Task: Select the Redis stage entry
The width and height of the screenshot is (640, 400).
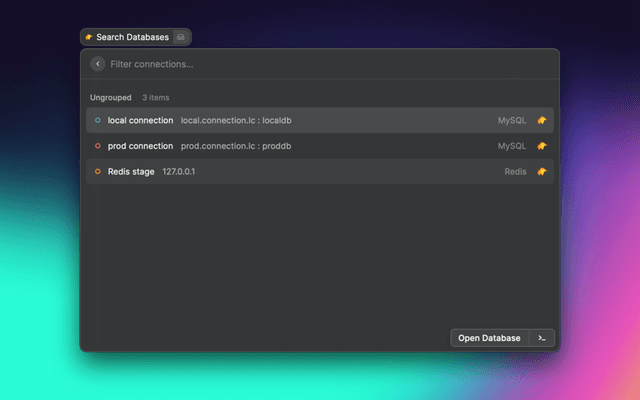Action: (x=131, y=172)
